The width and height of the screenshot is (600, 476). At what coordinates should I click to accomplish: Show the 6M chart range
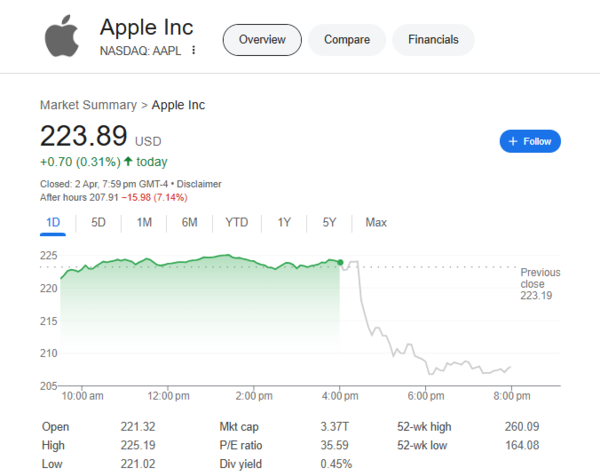(x=189, y=222)
